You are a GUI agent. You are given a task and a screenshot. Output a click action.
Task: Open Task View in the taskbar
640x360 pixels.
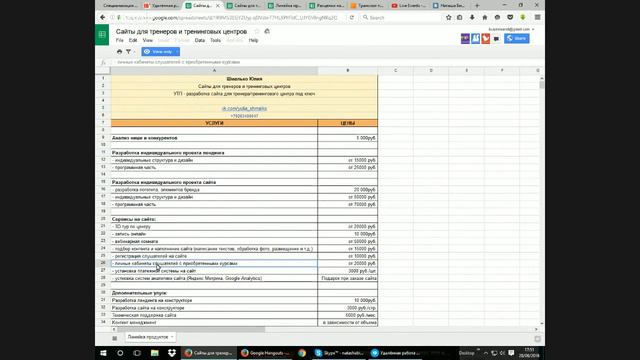[x=137, y=353]
